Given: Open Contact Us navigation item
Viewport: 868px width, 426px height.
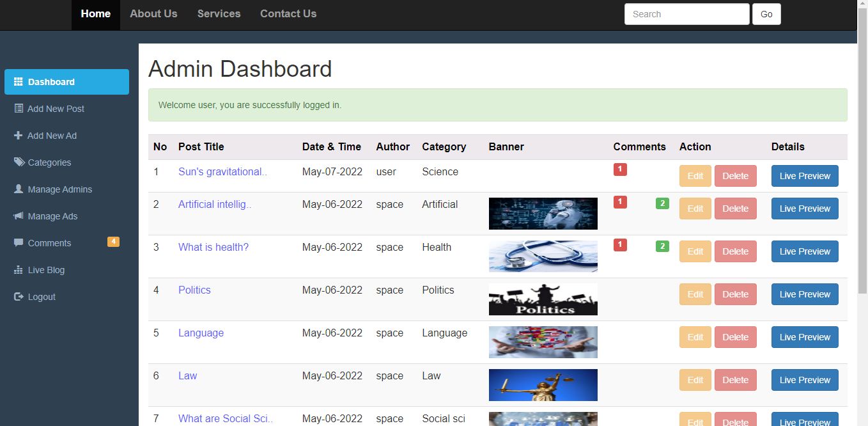Looking at the screenshot, I should (288, 14).
